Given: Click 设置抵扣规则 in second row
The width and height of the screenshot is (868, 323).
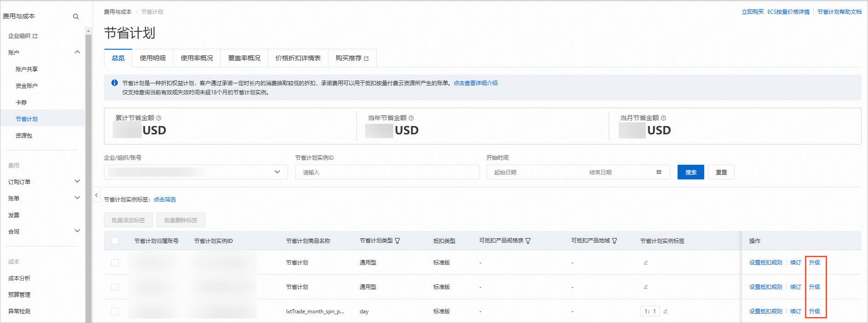Looking at the screenshot, I should (766, 287).
